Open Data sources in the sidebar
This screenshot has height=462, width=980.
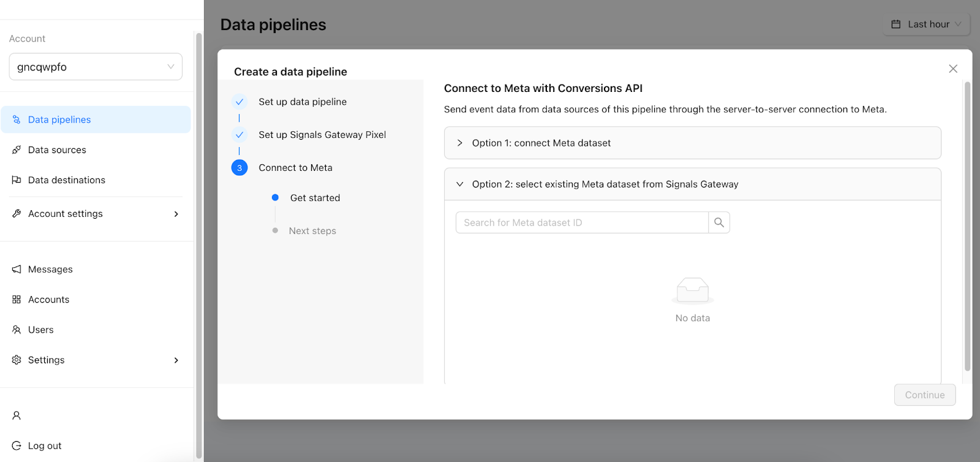96,150
